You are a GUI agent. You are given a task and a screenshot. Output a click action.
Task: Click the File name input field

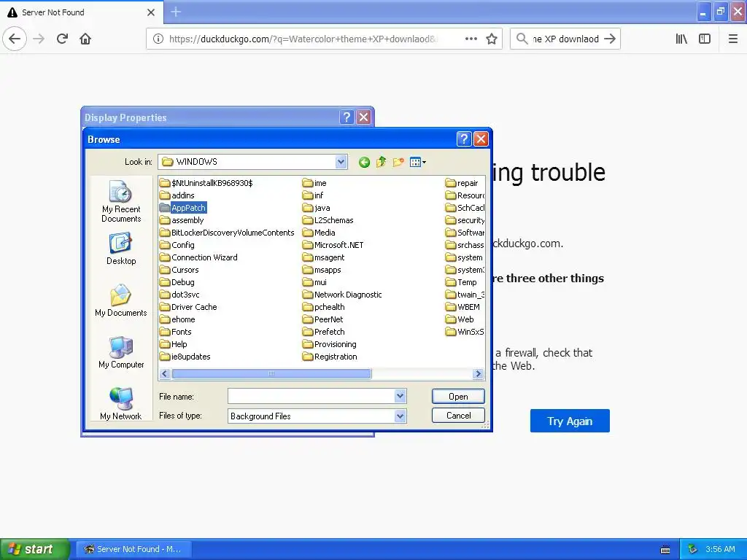pyautogui.click(x=311, y=396)
